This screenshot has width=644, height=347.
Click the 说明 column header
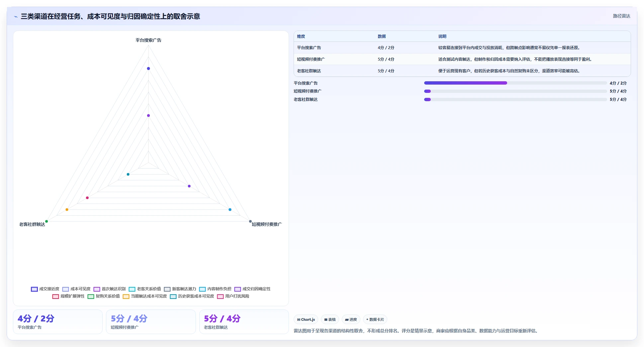[442, 36]
